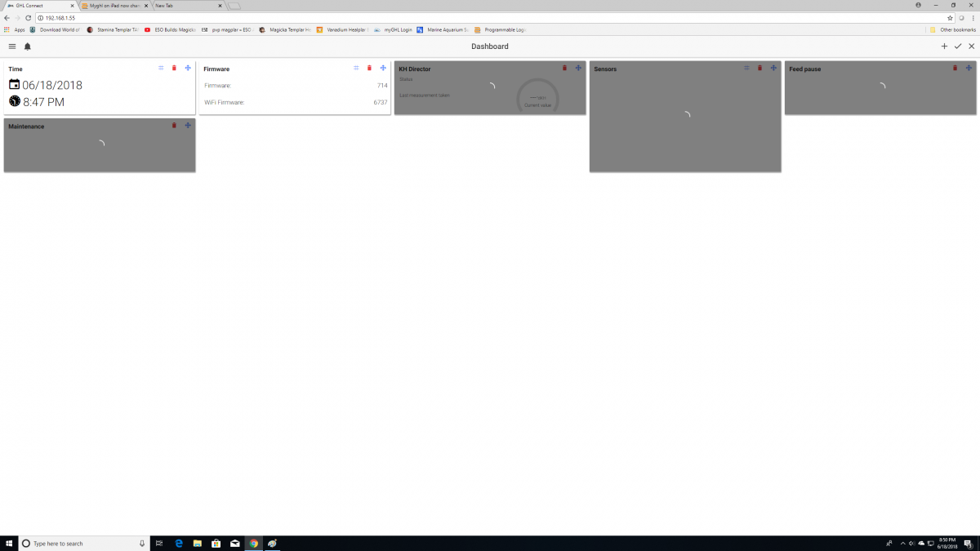Add a new dashboard widget with plus
The width and height of the screenshot is (980, 551).
944,47
